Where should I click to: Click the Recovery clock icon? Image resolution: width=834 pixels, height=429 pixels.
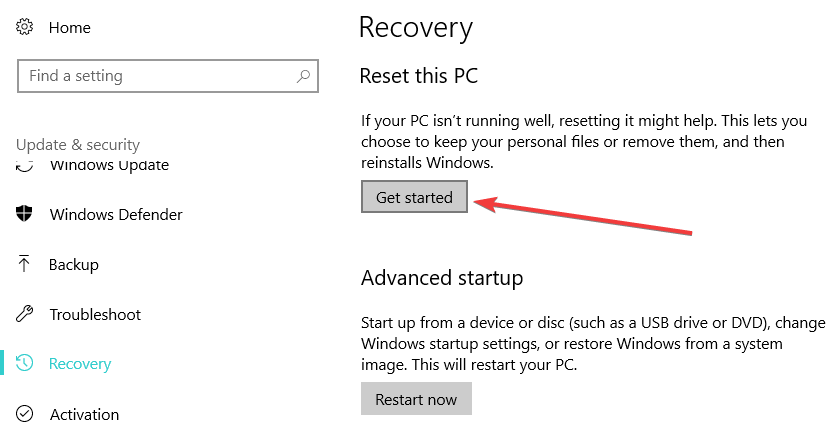(x=26, y=364)
